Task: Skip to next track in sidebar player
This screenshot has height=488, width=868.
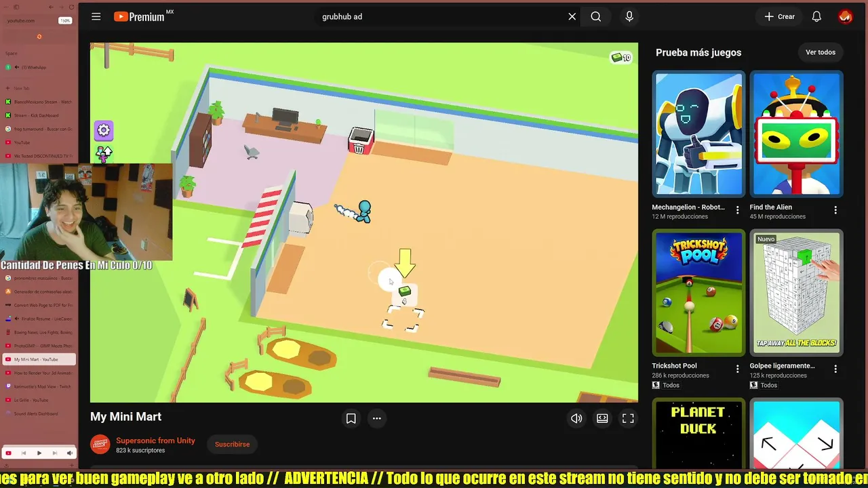Action: (54, 453)
